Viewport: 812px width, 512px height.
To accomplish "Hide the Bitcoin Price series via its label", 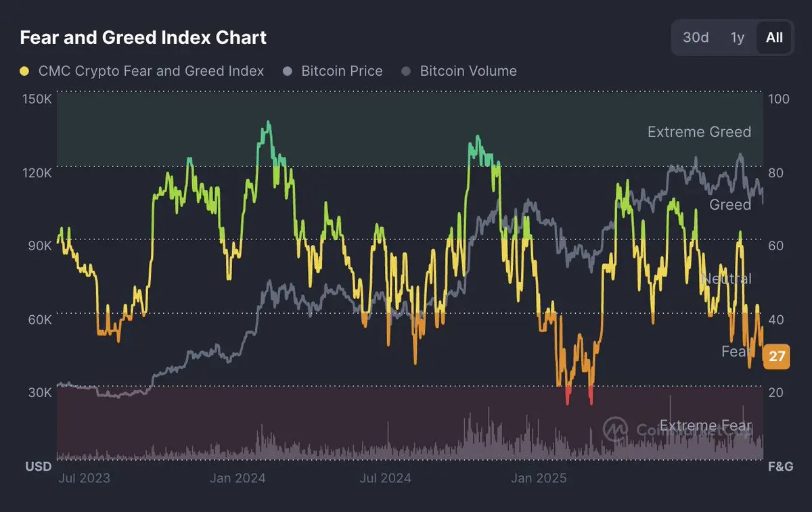I will tap(342, 71).
